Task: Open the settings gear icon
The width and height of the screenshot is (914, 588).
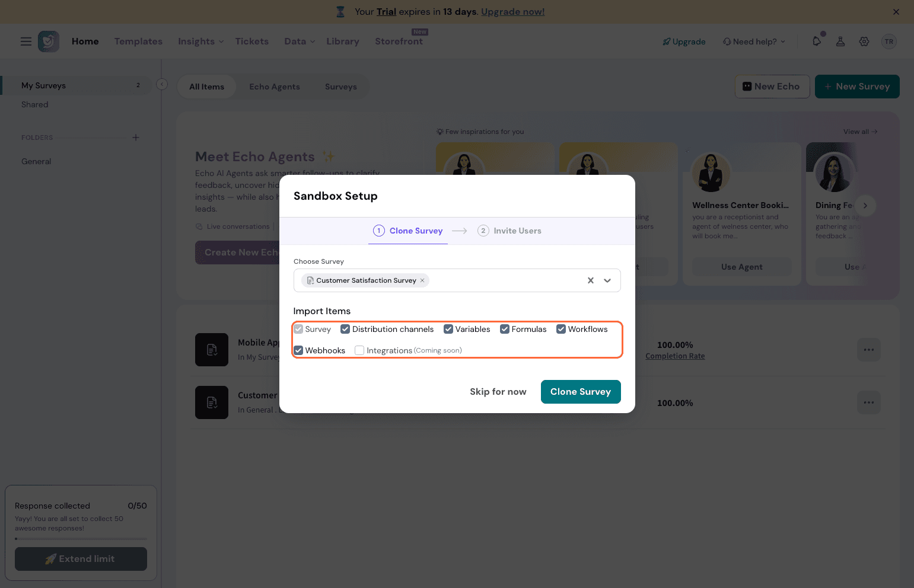Action: pos(864,41)
